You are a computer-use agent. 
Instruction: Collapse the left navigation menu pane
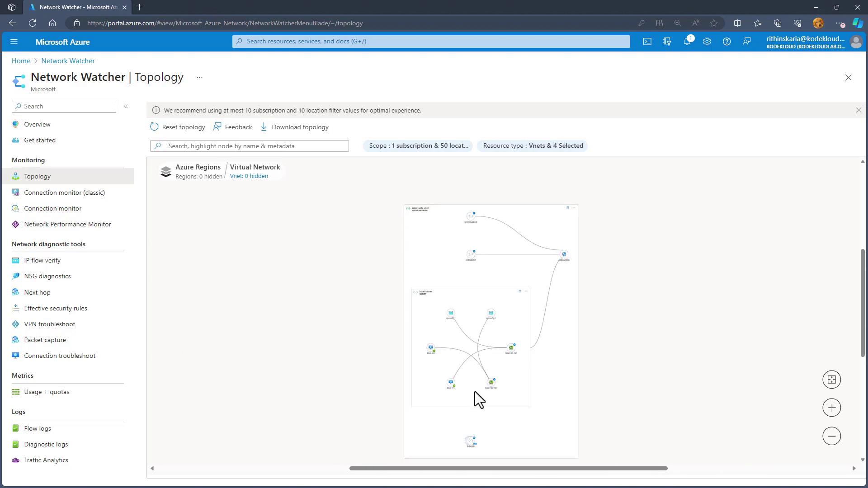(126, 106)
